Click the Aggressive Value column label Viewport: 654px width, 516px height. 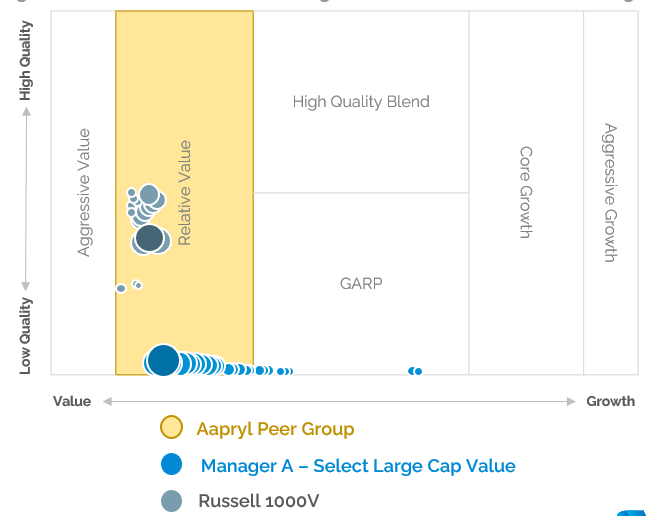pyautogui.click(x=84, y=192)
